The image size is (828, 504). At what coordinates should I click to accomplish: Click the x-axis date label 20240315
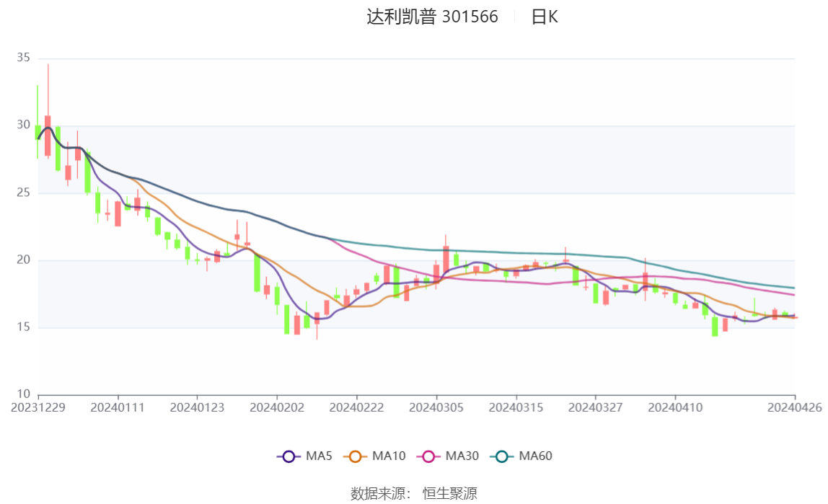pos(516,408)
